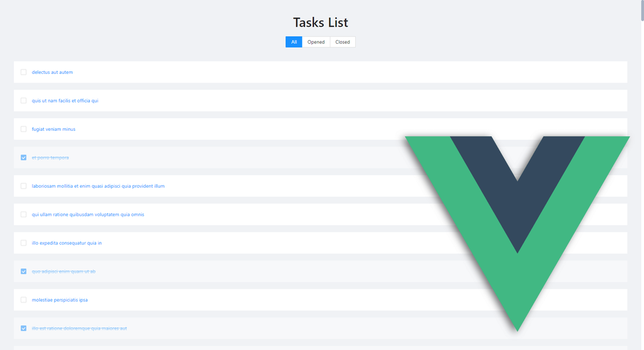
Task: Uncheck the 'et porro tempora' checkbox
Action: pyautogui.click(x=24, y=158)
